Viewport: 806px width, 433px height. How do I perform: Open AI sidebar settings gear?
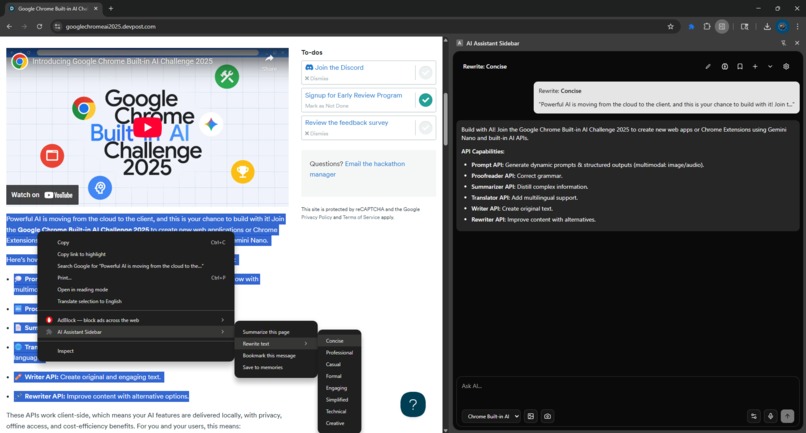[x=786, y=66]
